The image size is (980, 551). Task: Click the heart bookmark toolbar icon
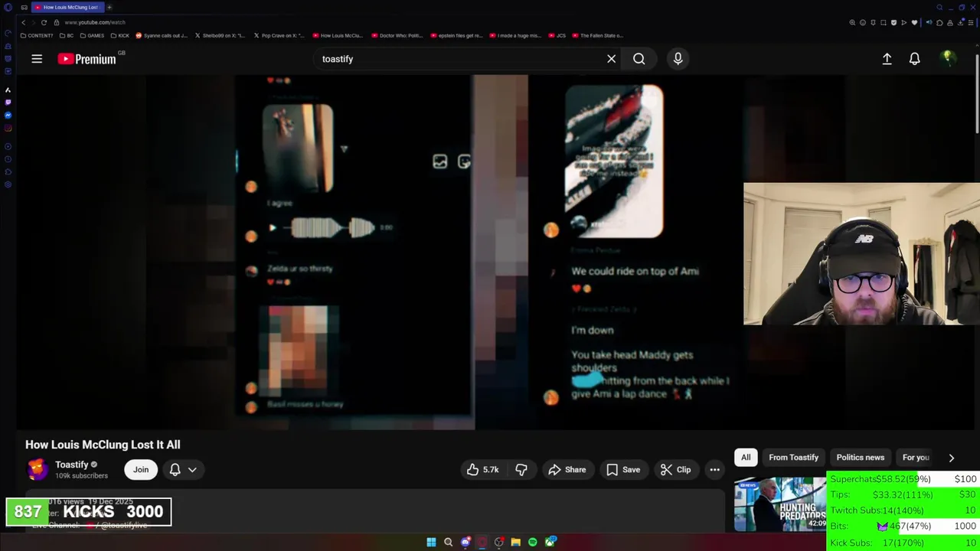coord(914,22)
